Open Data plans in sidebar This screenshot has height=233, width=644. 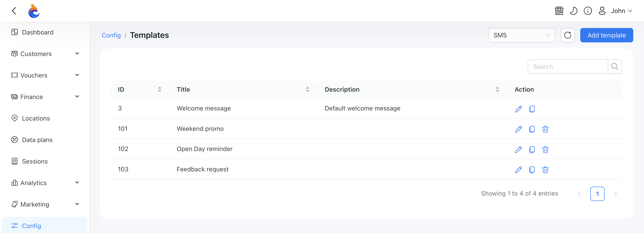tap(45, 140)
